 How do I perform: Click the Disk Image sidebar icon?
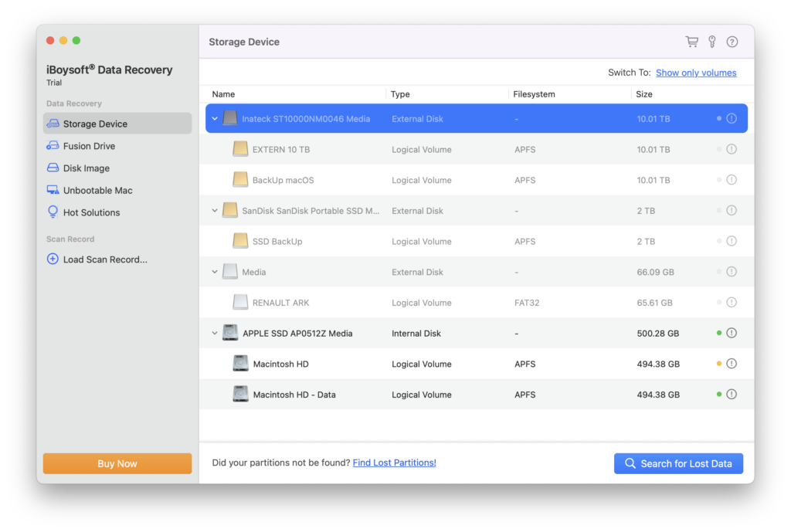(53, 168)
